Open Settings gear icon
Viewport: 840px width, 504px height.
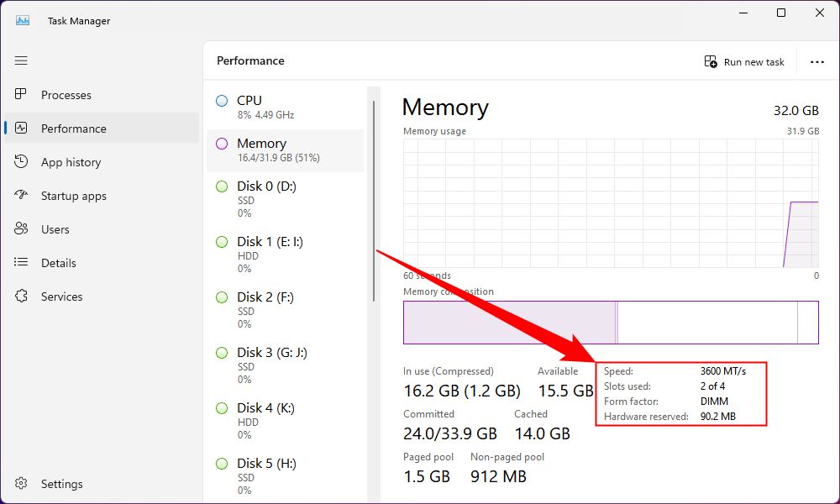point(21,484)
